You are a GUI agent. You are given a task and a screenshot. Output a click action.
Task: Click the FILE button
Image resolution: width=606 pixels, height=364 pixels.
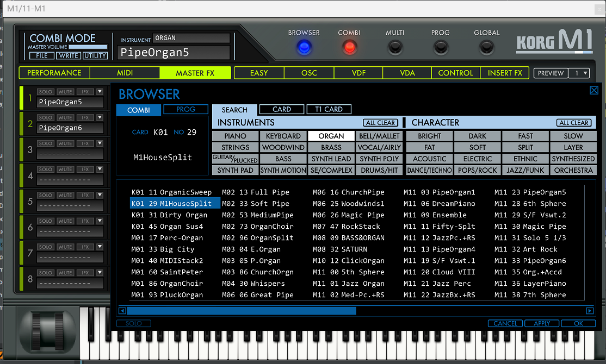point(42,55)
